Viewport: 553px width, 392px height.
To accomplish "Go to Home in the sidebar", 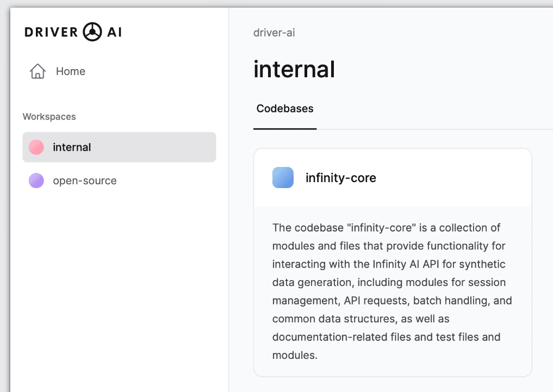I will (58, 71).
